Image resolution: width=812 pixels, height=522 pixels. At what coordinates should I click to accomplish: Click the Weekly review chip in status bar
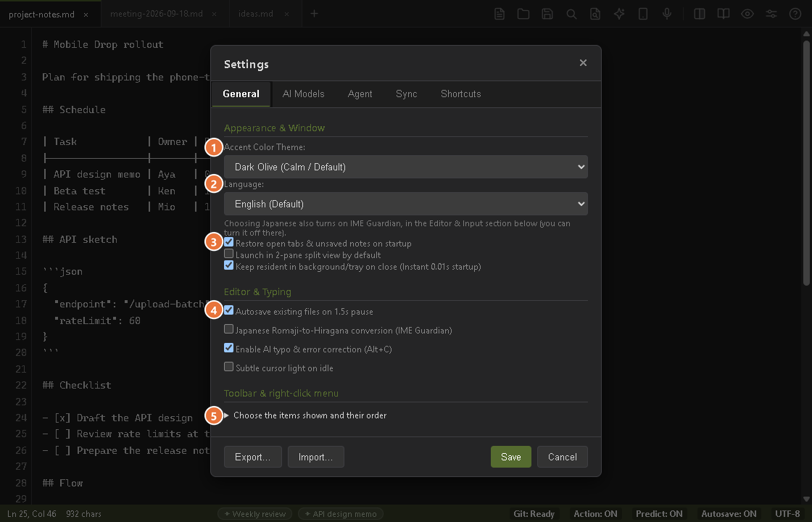pos(254,514)
